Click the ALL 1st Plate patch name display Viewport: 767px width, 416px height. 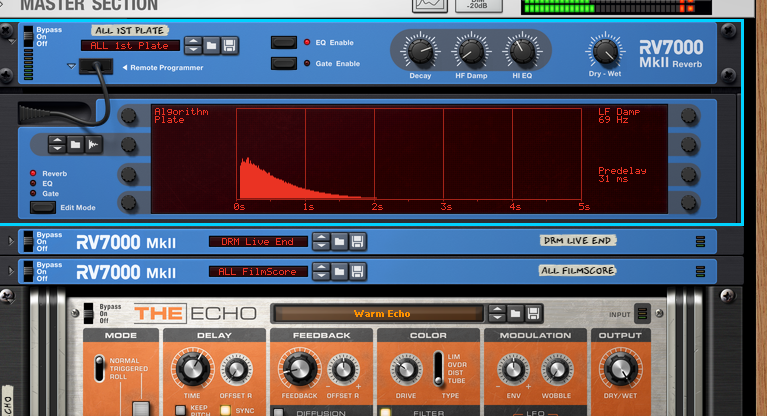click(131, 46)
